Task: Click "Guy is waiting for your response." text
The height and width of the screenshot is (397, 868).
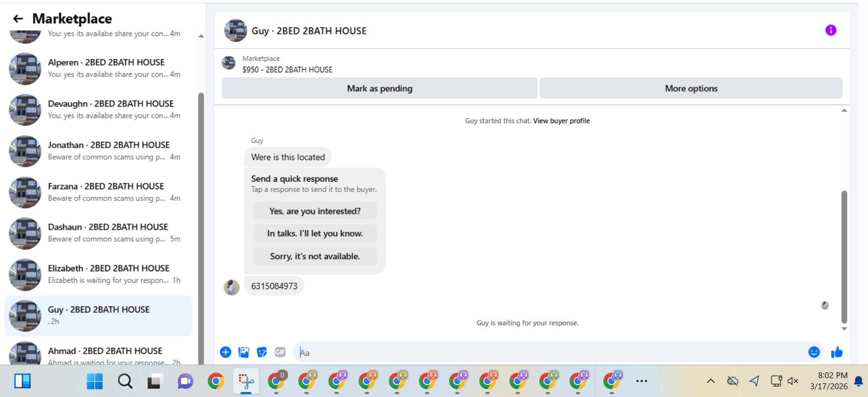Action: click(527, 323)
